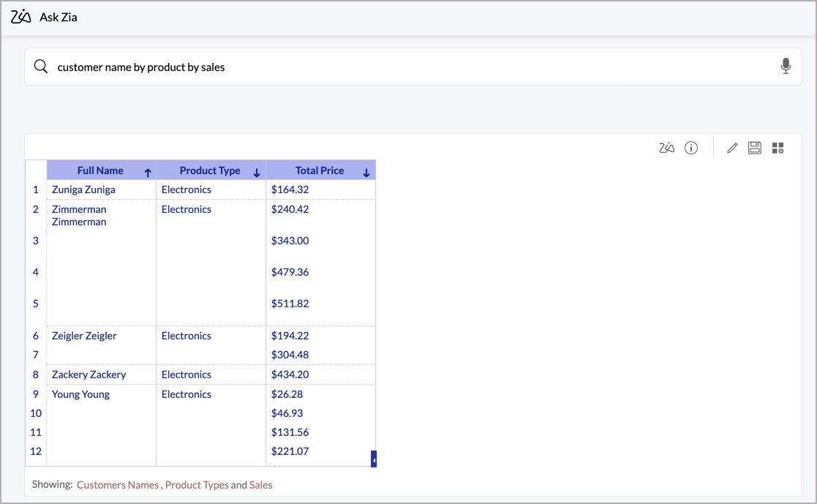This screenshot has height=504, width=817.
Task: Select the $434.20 price cell
Action: pyautogui.click(x=290, y=375)
